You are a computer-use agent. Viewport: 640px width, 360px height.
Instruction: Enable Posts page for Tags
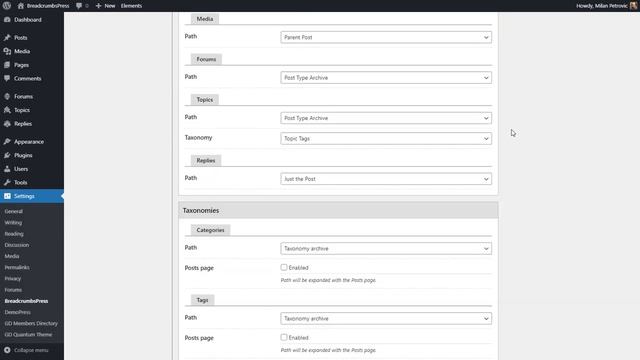click(x=284, y=338)
